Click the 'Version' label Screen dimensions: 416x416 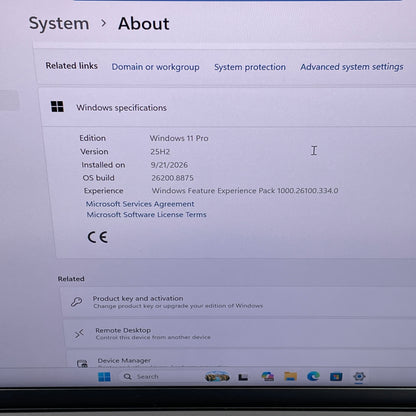pyautogui.click(x=94, y=152)
